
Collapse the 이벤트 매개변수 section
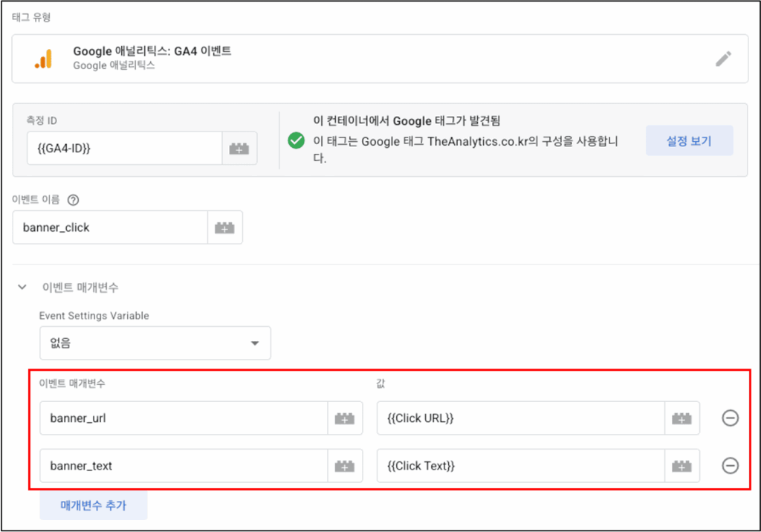pos(22,288)
